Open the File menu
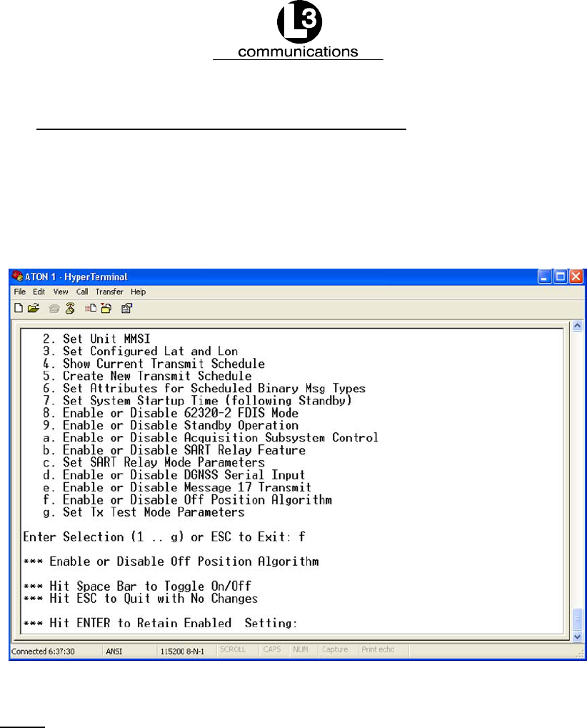Image resolution: width=587 pixels, height=728 pixels. 19,291
